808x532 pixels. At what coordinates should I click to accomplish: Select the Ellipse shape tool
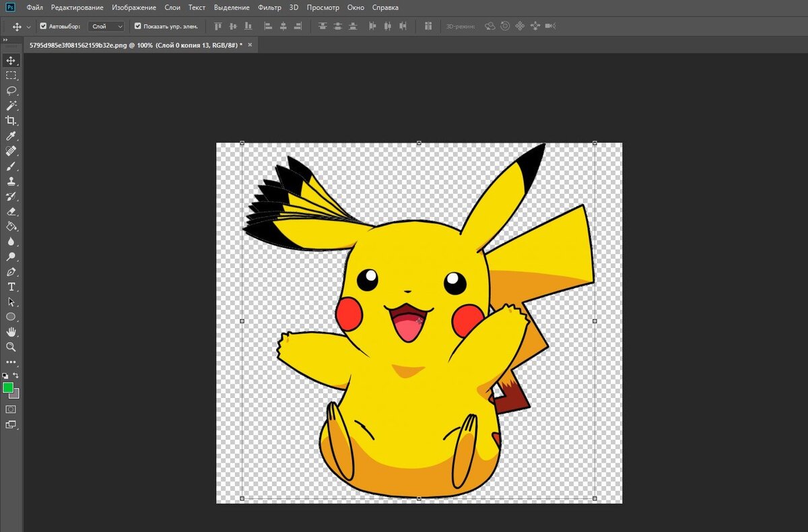click(11, 317)
